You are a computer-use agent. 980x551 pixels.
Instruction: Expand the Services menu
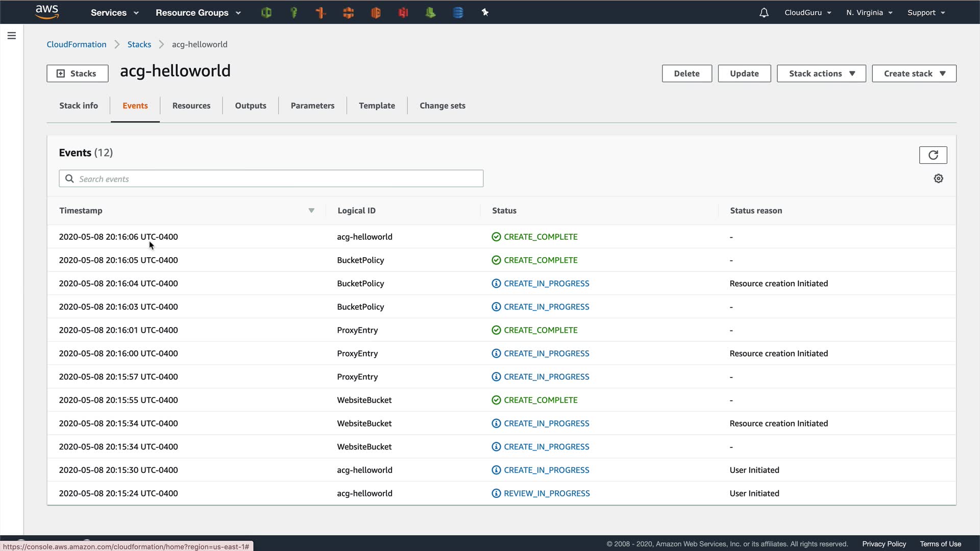coord(114,13)
